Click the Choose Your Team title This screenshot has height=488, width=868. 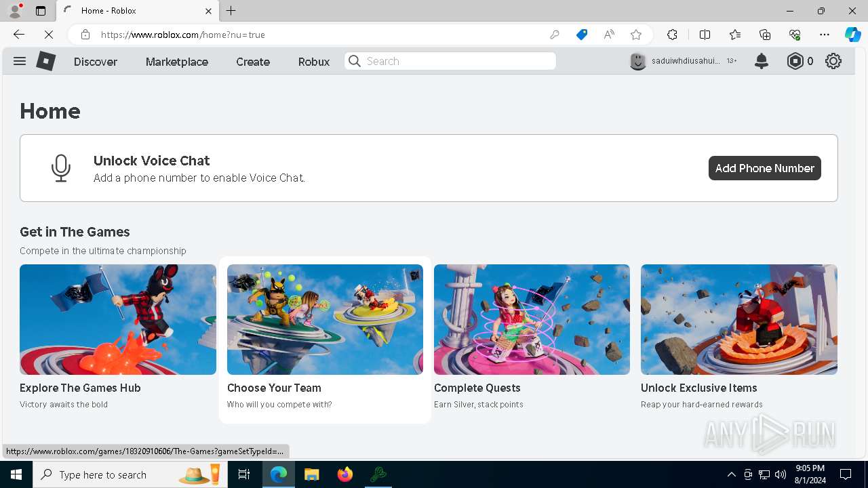pyautogui.click(x=274, y=388)
